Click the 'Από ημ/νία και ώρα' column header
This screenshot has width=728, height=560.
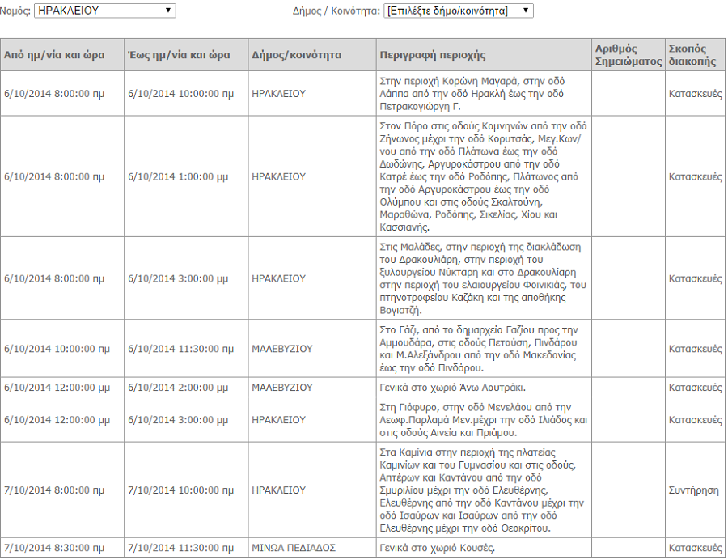54,55
